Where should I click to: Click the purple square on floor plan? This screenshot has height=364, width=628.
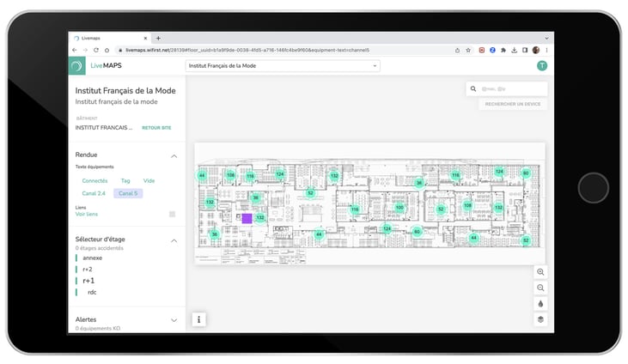(247, 218)
